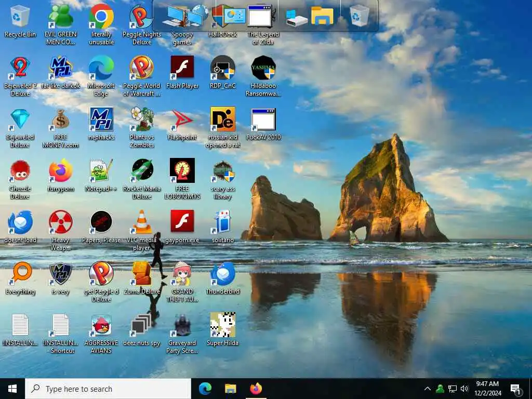Open the Recycle Bin desktop icon
This screenshot has height=399, width=532.
click(x=20, y=21)
